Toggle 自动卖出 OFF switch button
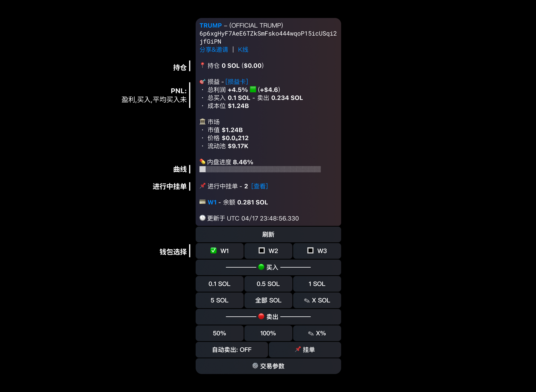 (232, 350)
